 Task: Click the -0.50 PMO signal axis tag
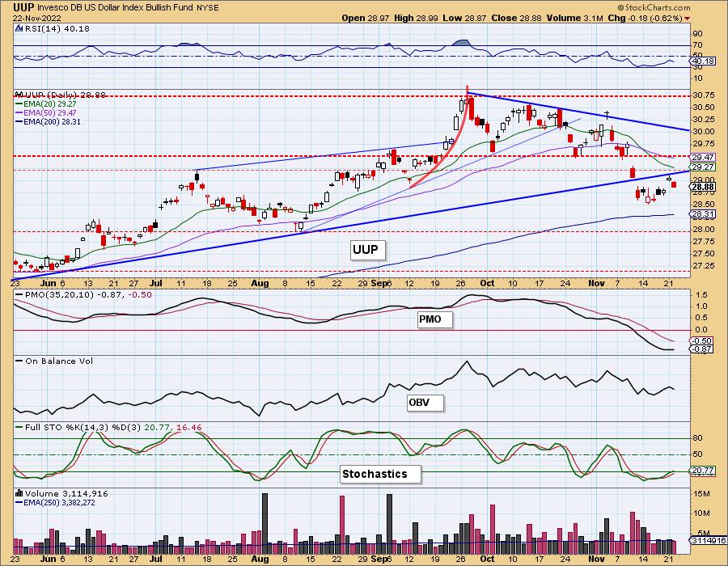[x=702, y=341]
